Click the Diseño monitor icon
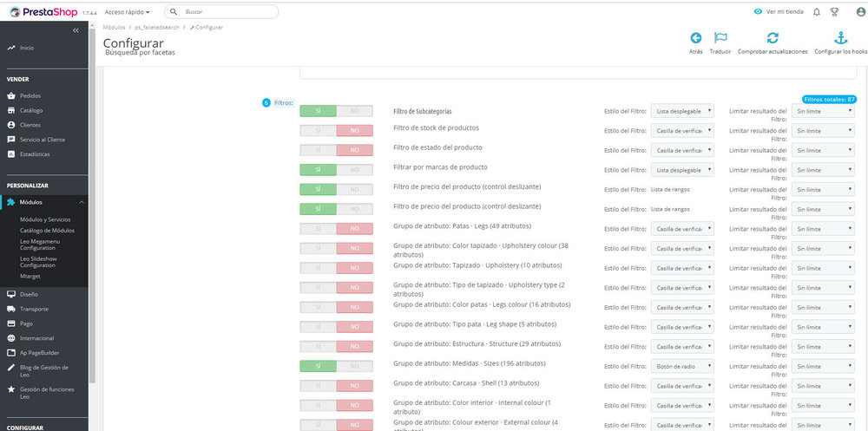 click(11, 294)
